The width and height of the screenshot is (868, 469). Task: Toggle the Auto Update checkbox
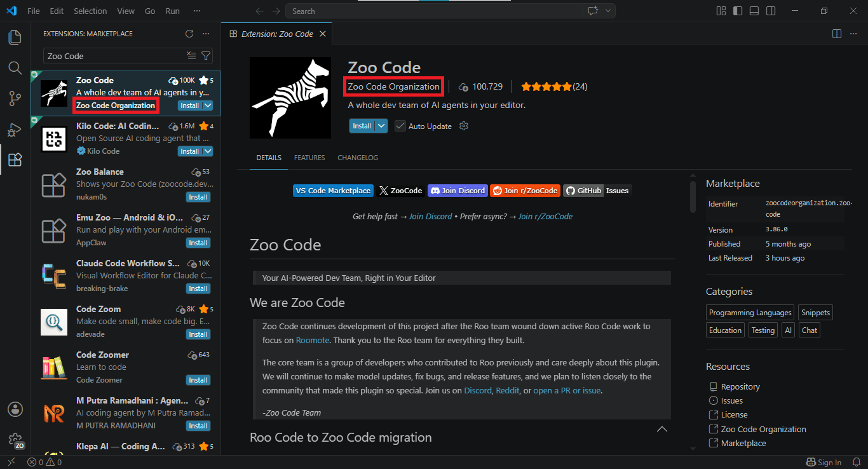400,126
